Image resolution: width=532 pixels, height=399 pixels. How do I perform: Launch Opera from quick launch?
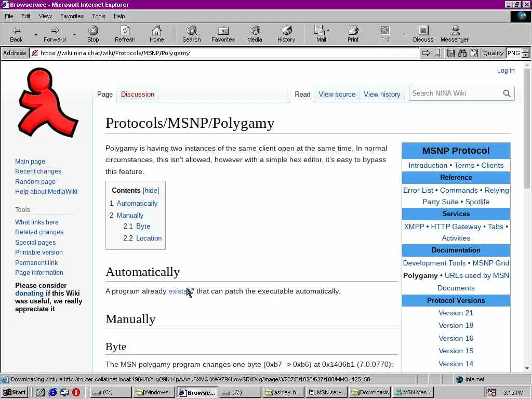point(76,392)
